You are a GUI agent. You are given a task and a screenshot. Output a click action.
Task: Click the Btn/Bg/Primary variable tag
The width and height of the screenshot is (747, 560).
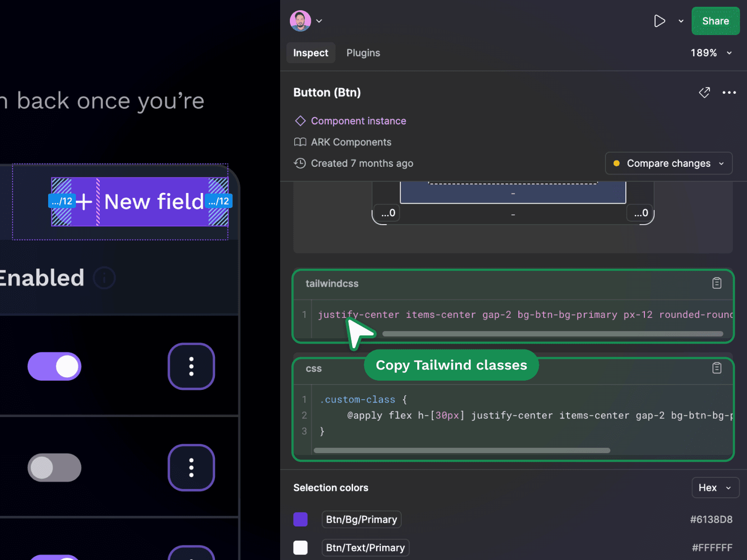click(361, 519)
